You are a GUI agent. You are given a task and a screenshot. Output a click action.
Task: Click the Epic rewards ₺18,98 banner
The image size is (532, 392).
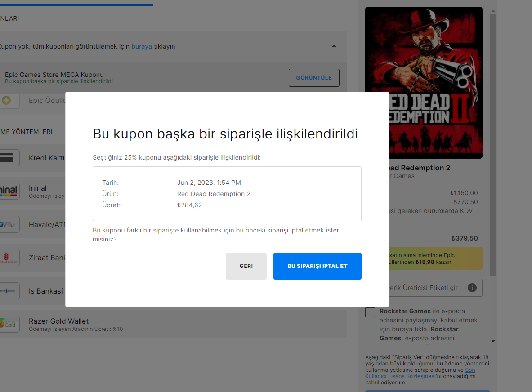pos(436,259)
